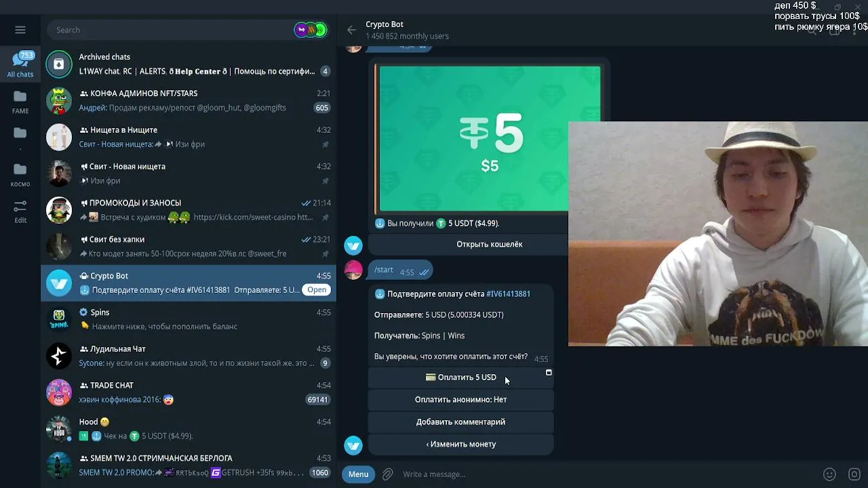Open the Лудильная Чат group

tap(189, 356)
